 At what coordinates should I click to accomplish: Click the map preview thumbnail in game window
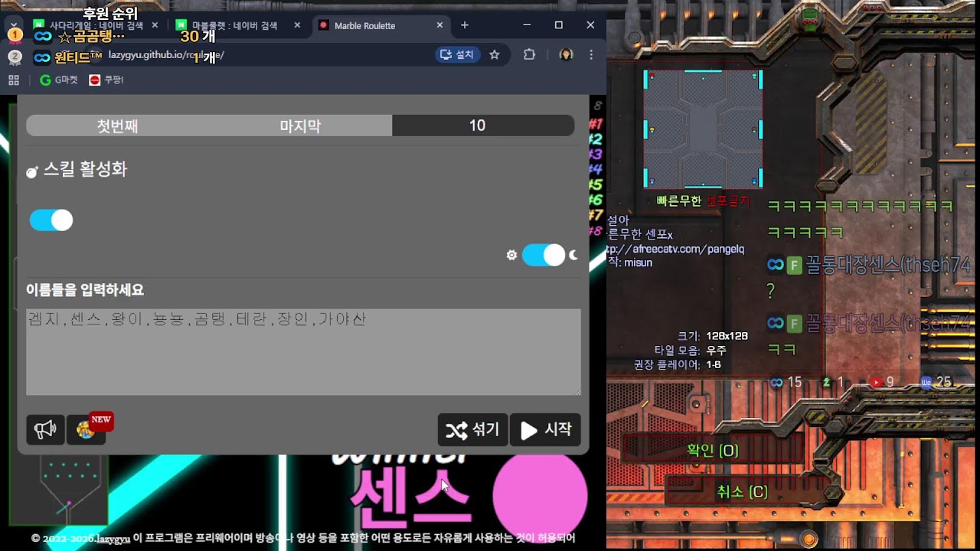(x=703, y=129)
